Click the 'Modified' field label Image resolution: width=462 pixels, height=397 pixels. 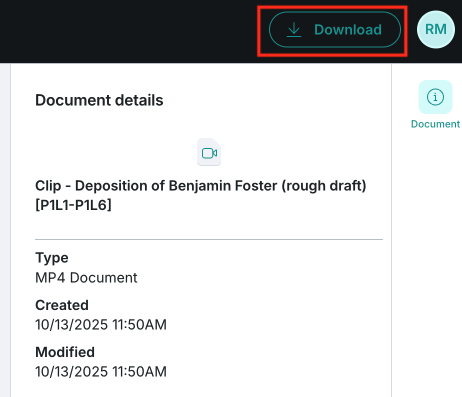(65, 352)
